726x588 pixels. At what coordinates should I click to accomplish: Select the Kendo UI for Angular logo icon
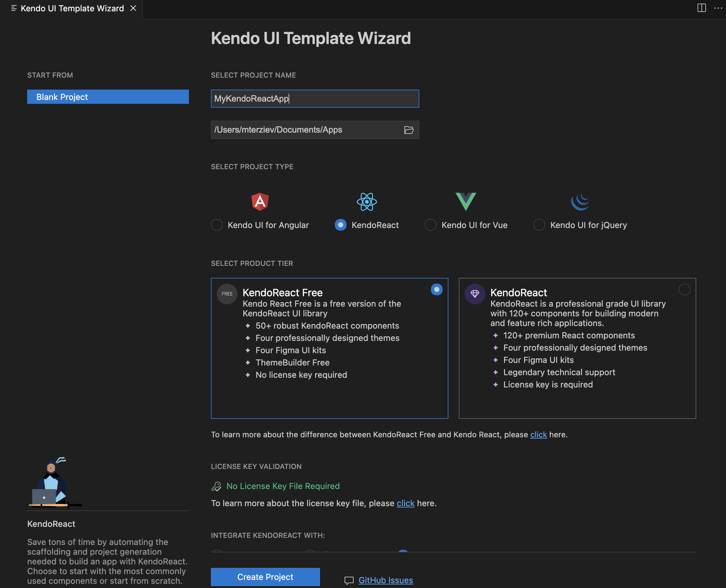(260, 201)
